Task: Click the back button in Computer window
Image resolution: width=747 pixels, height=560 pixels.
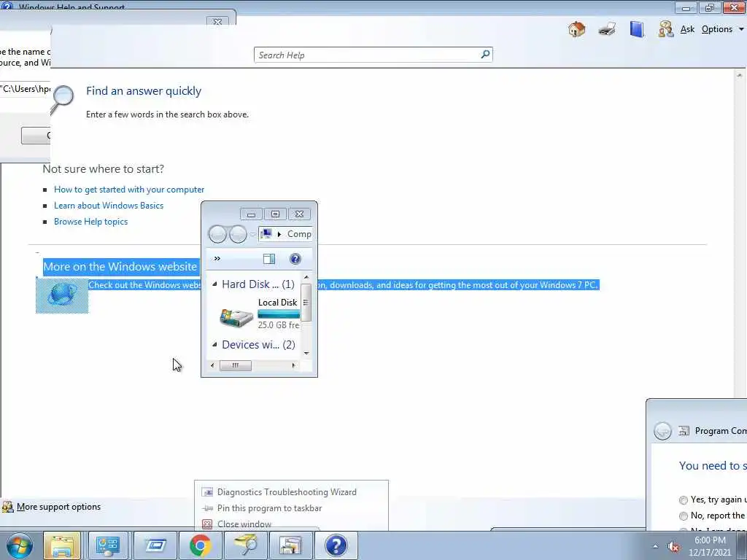Action: pos(217,234)
